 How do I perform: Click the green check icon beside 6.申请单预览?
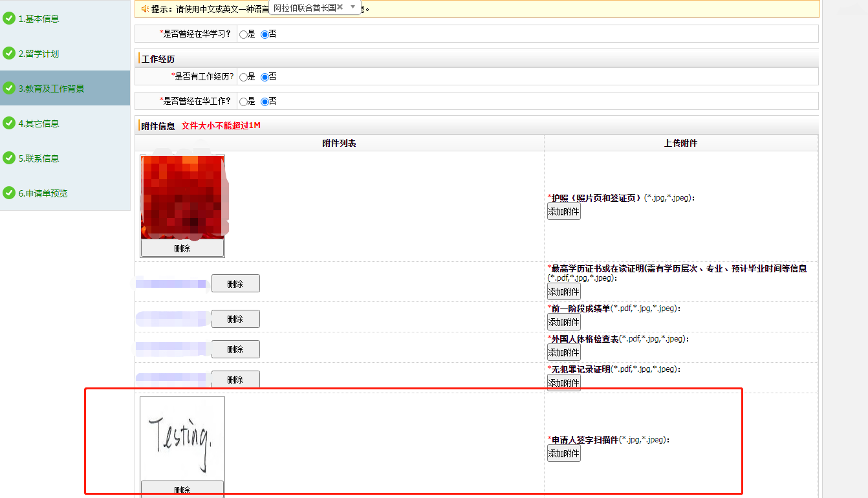click(9, 193)
